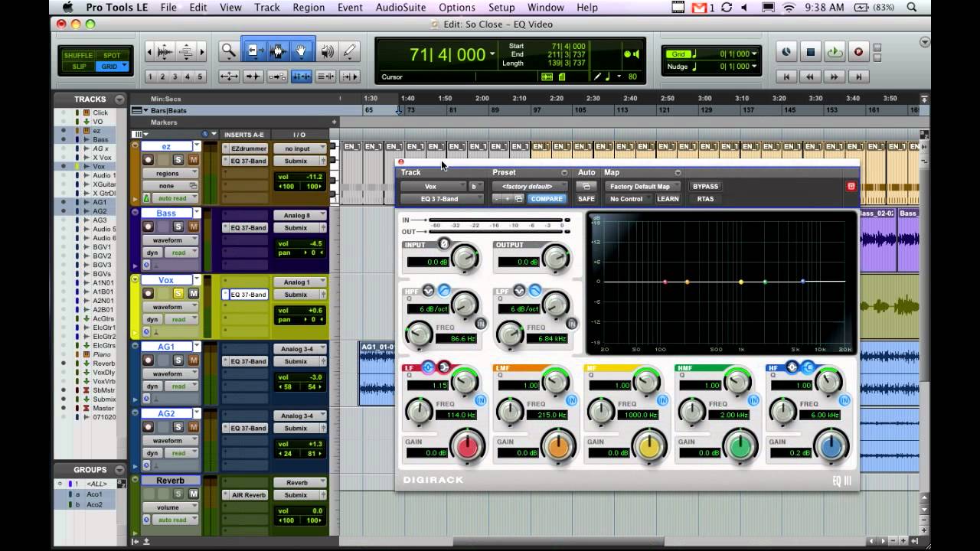
Task: Click the blue HF gain knob
Action: (831, 448)
